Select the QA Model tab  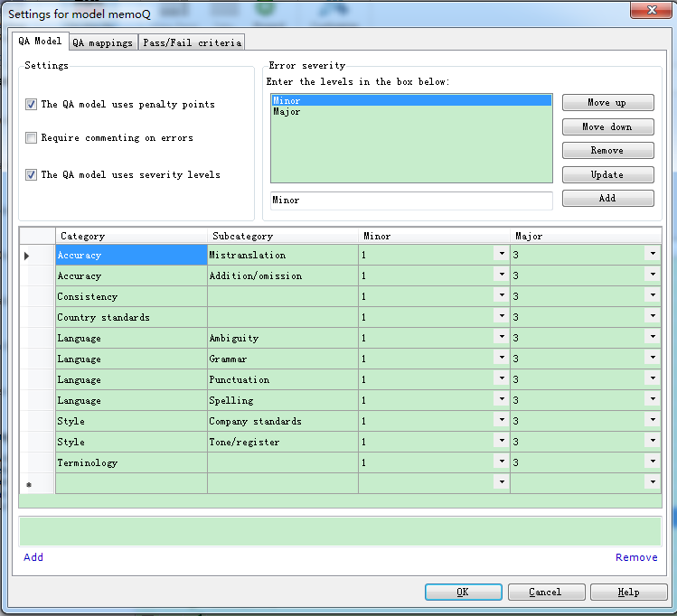click(40, 41)
